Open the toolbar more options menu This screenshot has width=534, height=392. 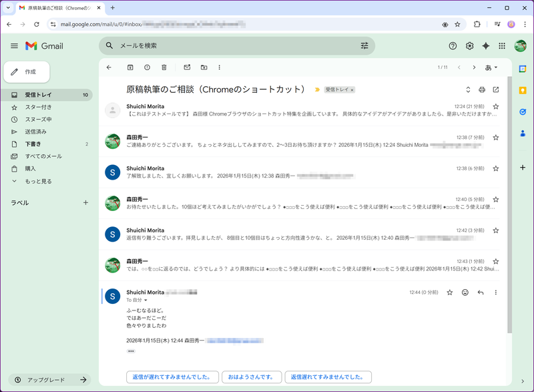click(220, 67)
